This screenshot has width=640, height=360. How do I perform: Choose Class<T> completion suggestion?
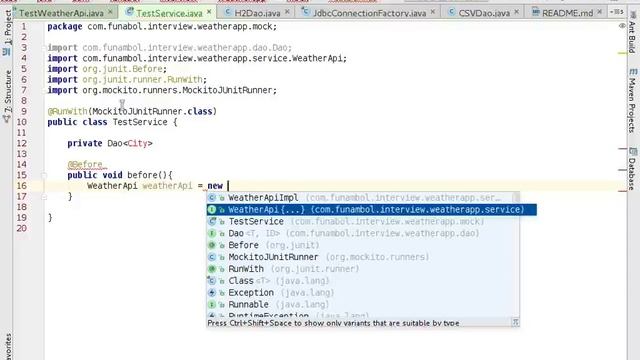363,281
